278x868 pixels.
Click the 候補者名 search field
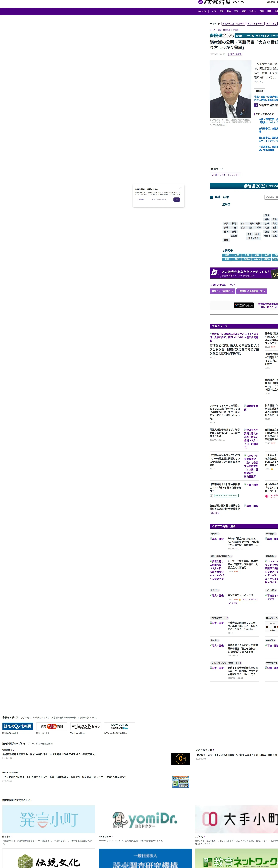[x=271, y=197]
